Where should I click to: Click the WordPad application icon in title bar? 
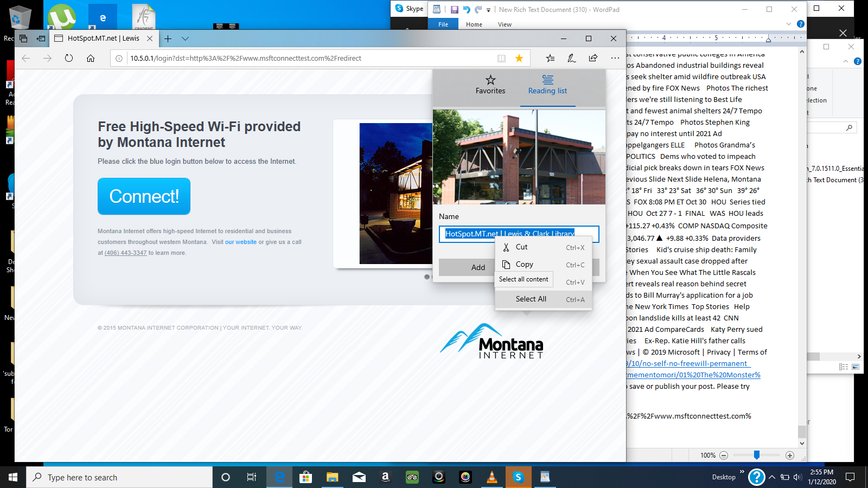[x=437, y=9]
